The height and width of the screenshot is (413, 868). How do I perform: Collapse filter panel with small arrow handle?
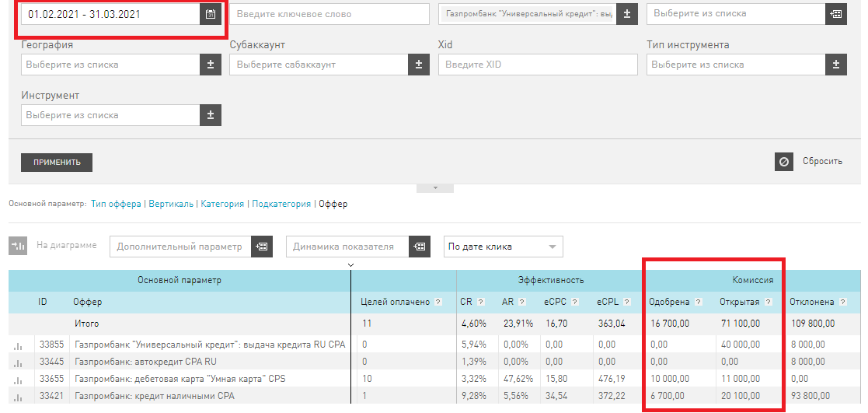point(435,188)
